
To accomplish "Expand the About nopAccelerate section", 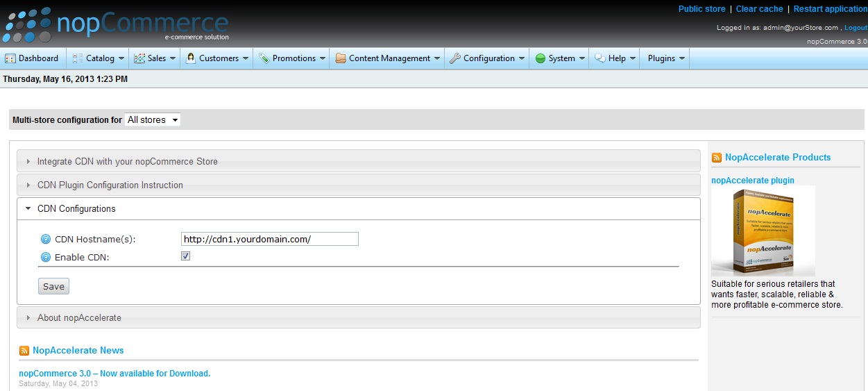I will [358, 317].
